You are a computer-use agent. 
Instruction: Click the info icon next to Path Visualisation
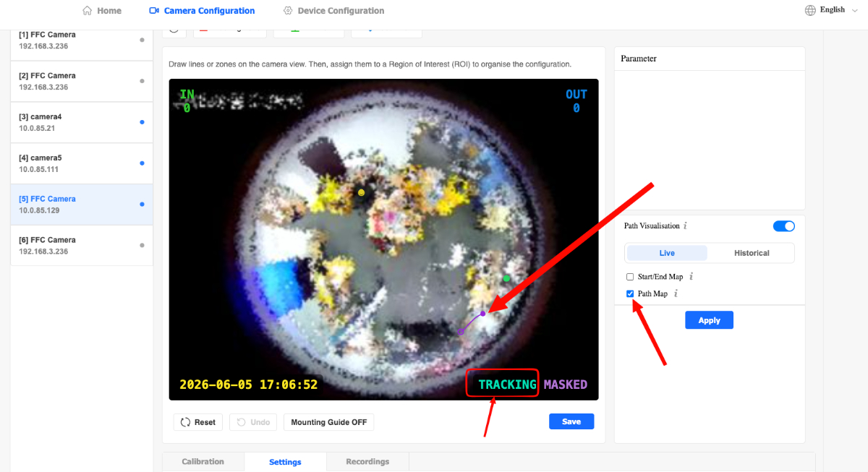tap(686, 226)
